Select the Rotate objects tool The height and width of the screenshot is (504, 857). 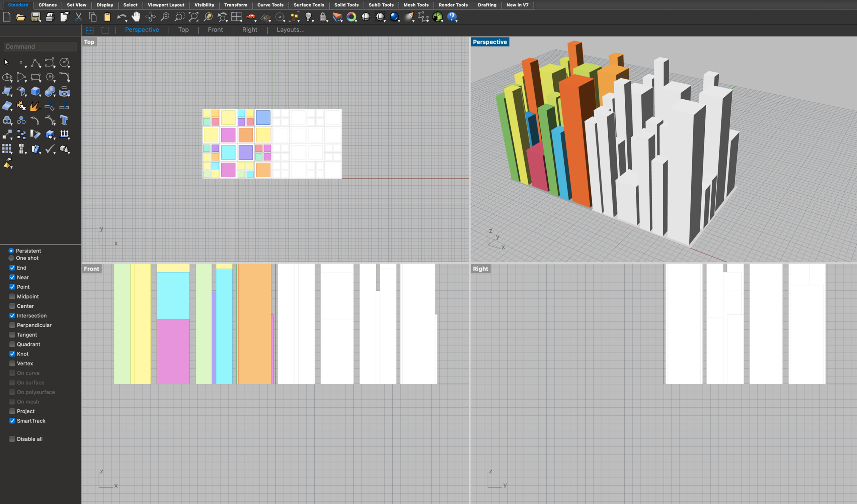coord(35,134)
